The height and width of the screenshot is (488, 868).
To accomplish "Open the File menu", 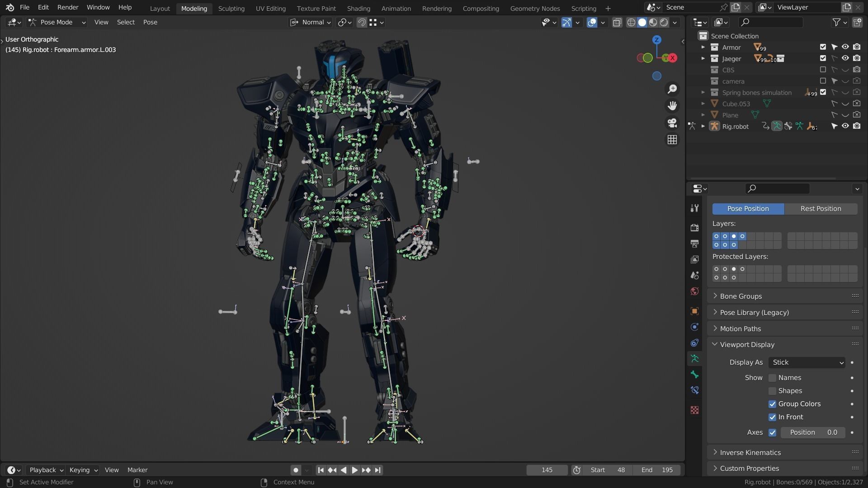I will coord(24,7).
